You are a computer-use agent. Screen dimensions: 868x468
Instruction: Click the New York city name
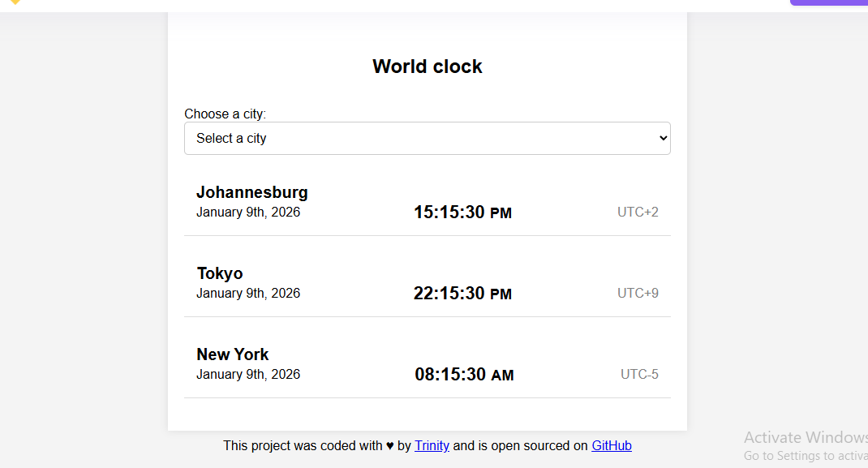point(233,354)
